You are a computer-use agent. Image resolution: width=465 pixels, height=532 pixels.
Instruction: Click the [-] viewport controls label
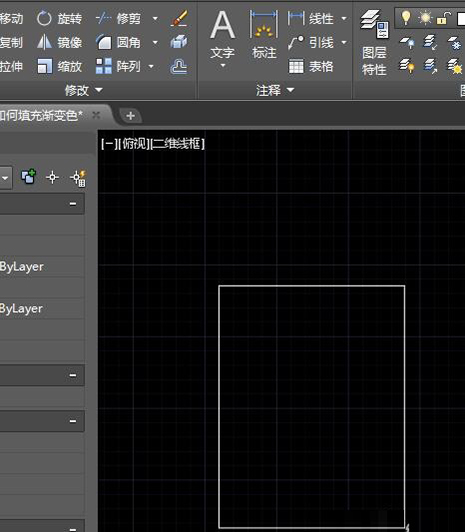[109, 144]
